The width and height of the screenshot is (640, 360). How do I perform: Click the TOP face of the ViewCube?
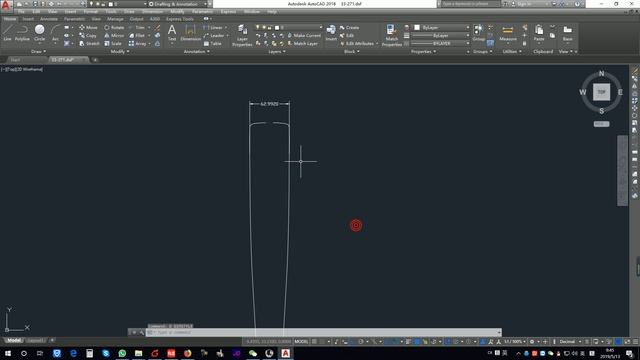tap(601, 92)
